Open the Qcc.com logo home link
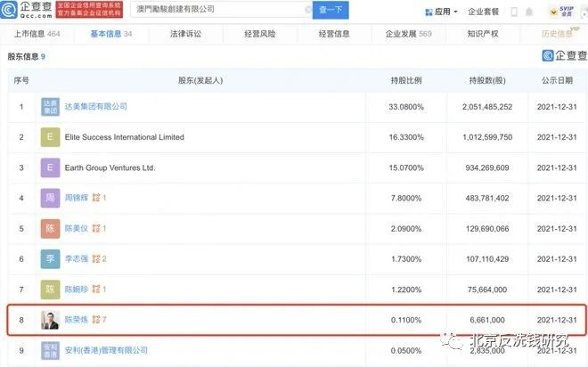Image resolution: width=588 pixels, height=367 pixels. (26, 10)
